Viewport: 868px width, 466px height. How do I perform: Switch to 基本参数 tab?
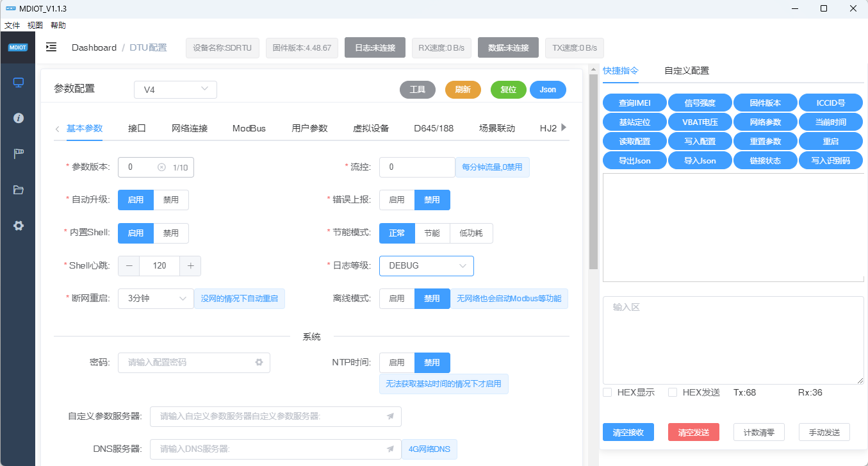pyautogui.click(x=85, y=128)
